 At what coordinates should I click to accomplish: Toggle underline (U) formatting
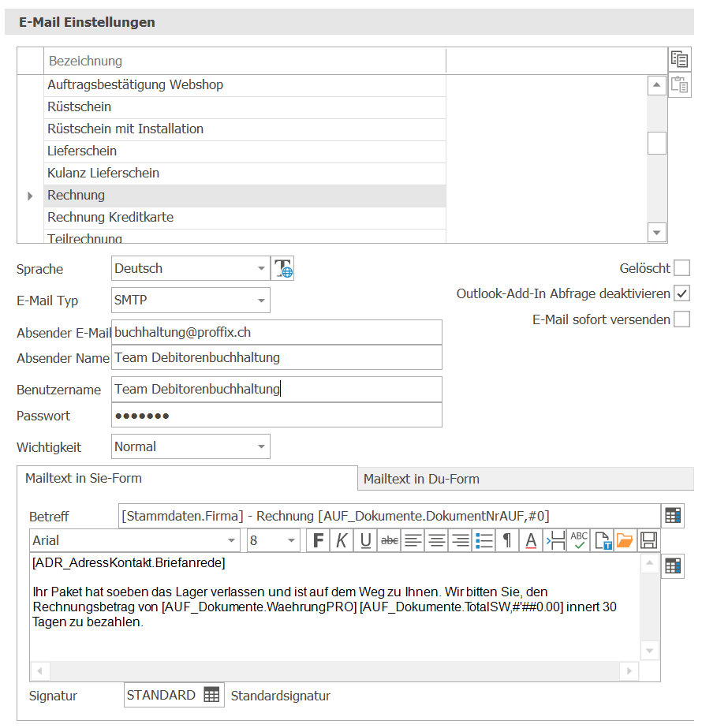[x=365, y=540]
